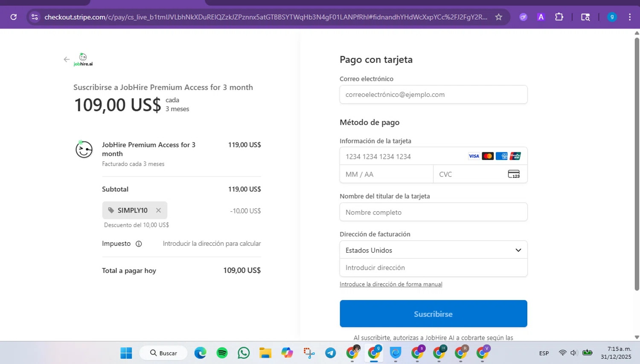Click the battery tray icon
The width and height of the screenshot is (640, 364).
pyautogui.click(x=588, y=352)
